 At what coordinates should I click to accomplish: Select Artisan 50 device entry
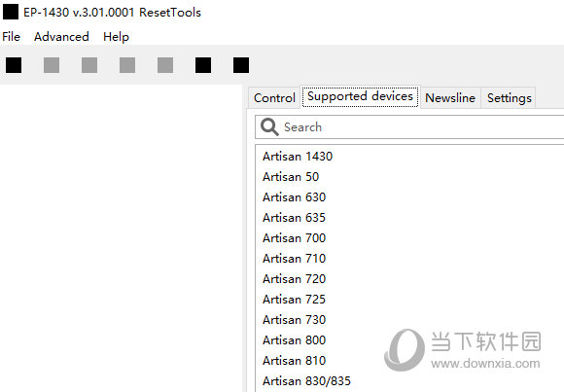click(x=291, y=177)
